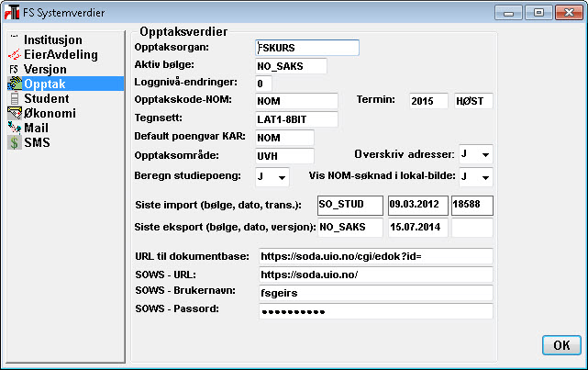Minimize the FS Systemverdier window
Screen dimensions: 588x370
(x=508, y=13)
